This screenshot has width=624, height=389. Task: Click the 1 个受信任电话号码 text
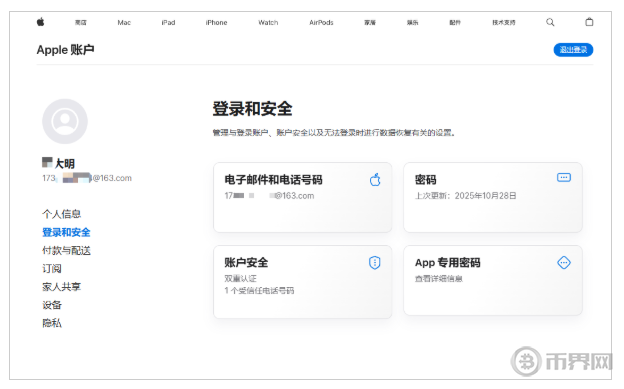[259, 291]
